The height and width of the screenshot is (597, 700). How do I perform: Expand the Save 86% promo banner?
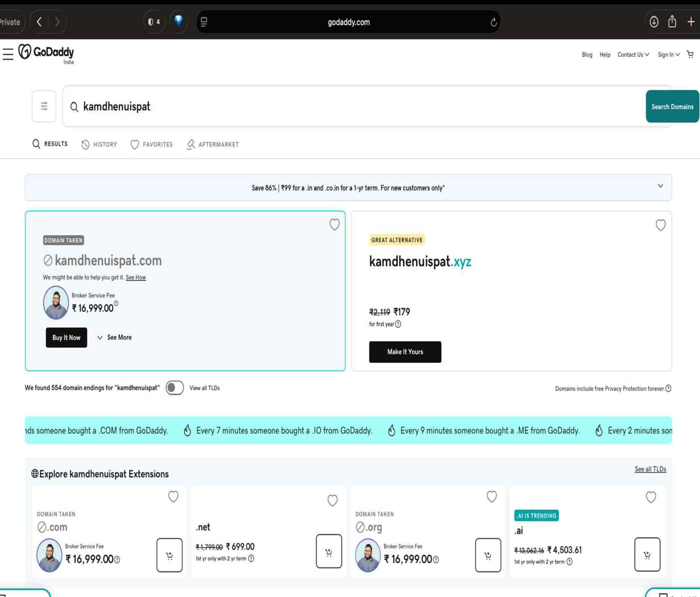tap(660, 186)
